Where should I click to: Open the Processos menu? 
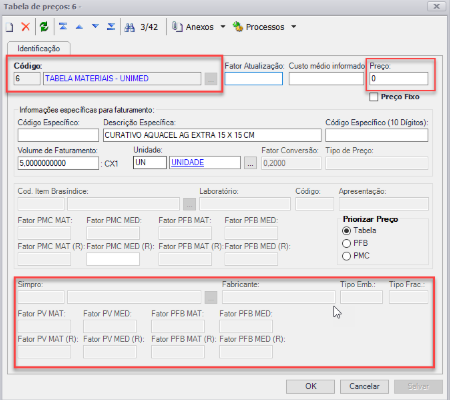(259, 27)
